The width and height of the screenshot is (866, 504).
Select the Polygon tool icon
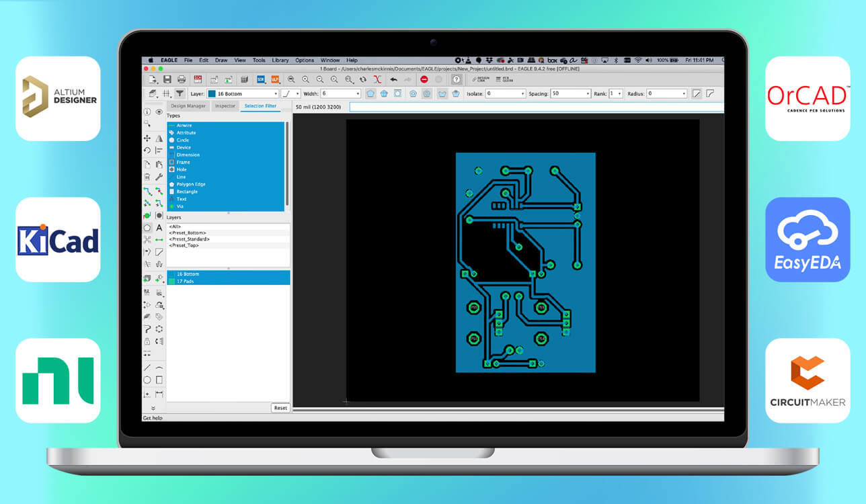pos(147,228)
